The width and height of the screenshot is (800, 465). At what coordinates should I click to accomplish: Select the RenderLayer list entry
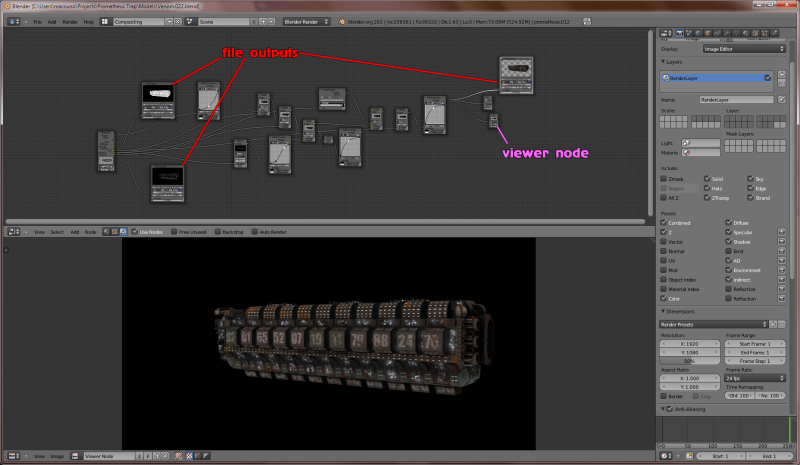tap(716, 78)
